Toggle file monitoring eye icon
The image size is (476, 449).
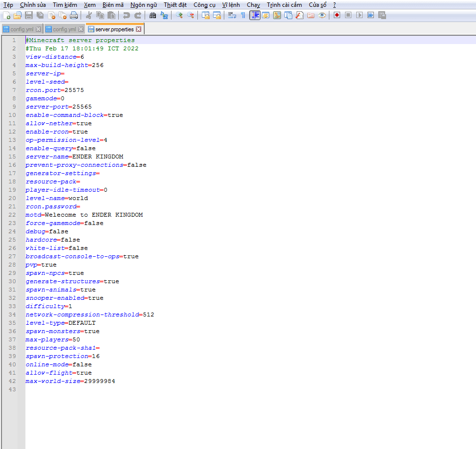point(322,15)
